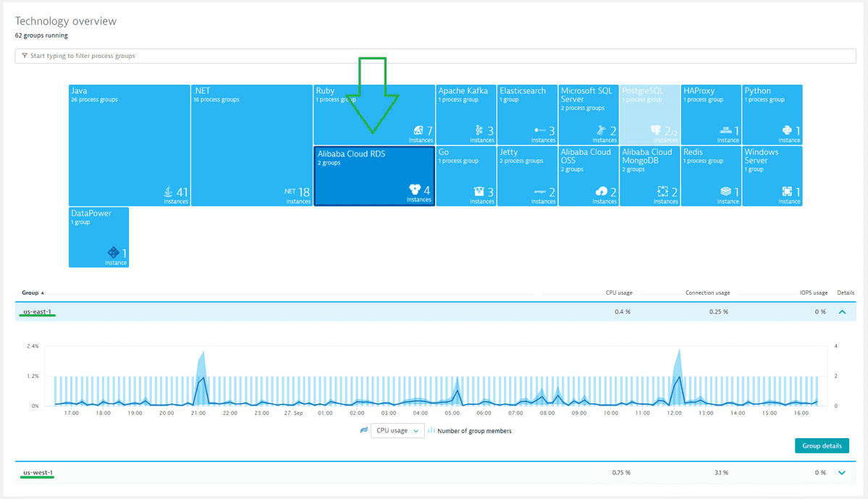Select the DataPower instance icon
This screenshot has width=868, height=499.
113,253
